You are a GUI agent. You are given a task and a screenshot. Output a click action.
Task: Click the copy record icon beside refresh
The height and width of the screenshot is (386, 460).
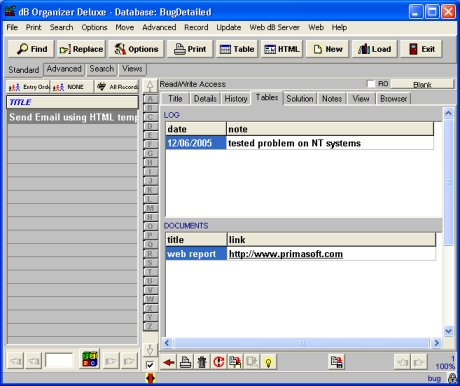[x=235, y=362]
